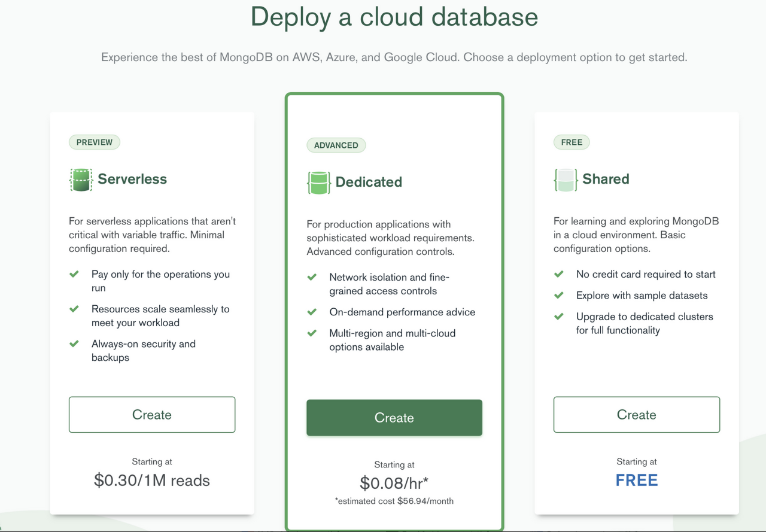Click the $0.30/1M reads price
This screenshot has height=532, width=766.
tap(152, 481)
